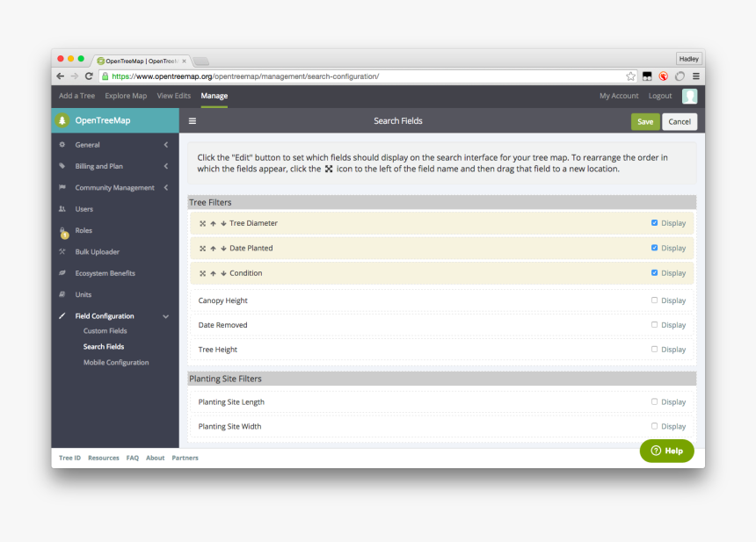Click the drag handle icon for Date Planted
The height and width of the screenshot is (542, 756).
(x=202, y=249)
